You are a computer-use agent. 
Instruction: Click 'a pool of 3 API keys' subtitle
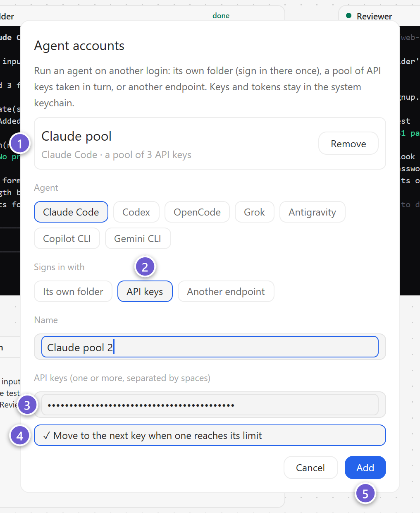148,155
